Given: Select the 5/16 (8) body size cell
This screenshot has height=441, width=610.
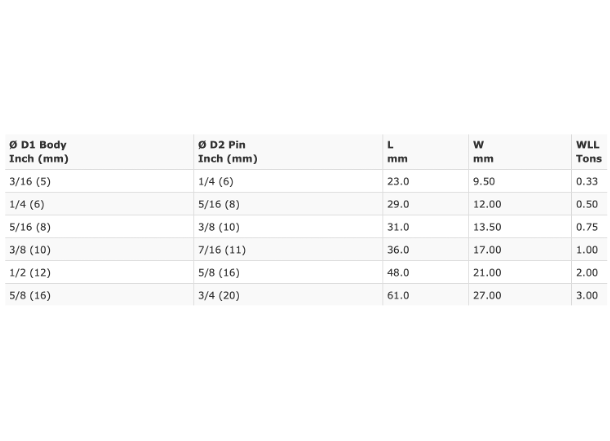Looking at the screenshot, I should [99, 227].
